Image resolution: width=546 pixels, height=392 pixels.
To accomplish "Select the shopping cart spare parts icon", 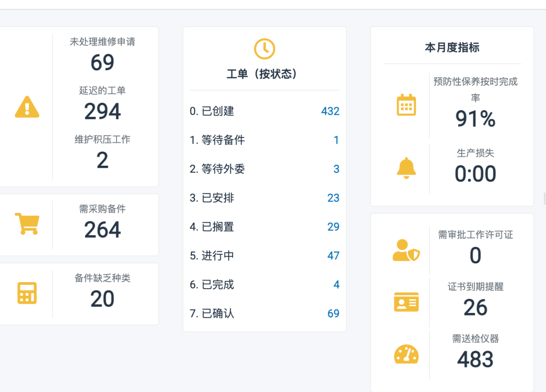I will tap(27, 224).
